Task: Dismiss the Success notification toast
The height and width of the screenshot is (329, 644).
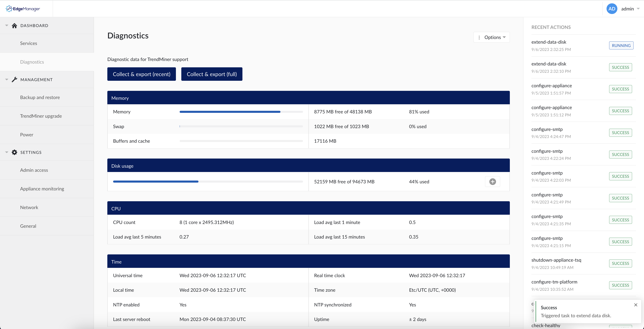Action: [x=636, y=305]
